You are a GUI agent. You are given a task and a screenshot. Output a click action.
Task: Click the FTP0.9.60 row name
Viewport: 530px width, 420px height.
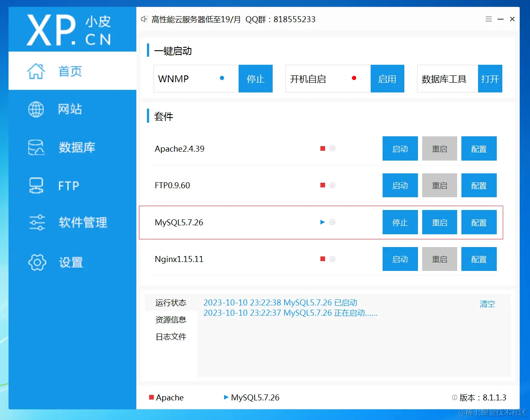click(x=172, y=185)
